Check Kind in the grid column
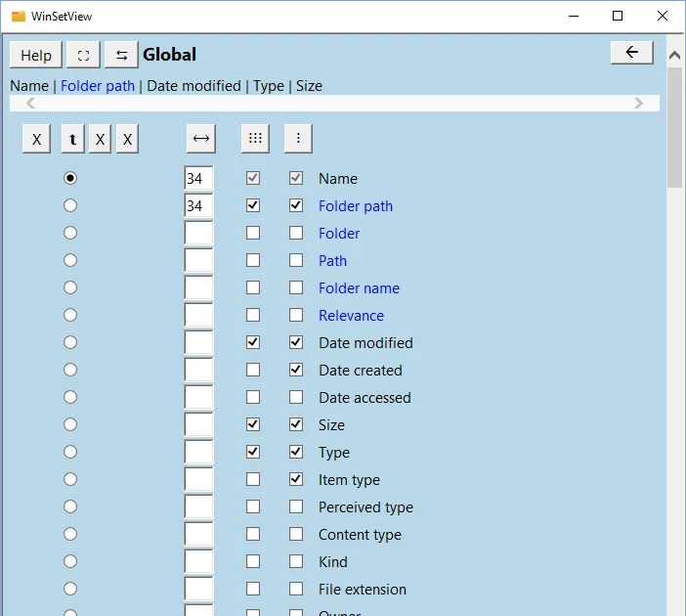686x616 pixels. (x=253, y=561)
